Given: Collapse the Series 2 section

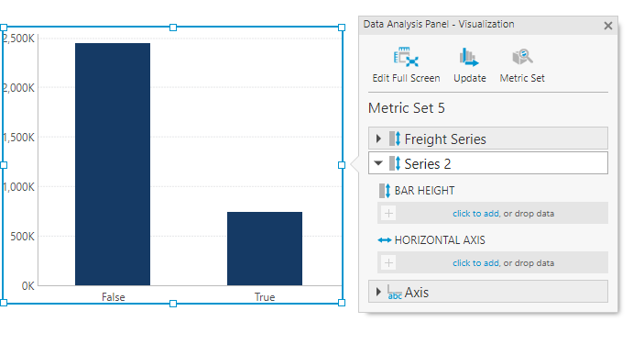Looking at the screenshot, I should (378, 163).
